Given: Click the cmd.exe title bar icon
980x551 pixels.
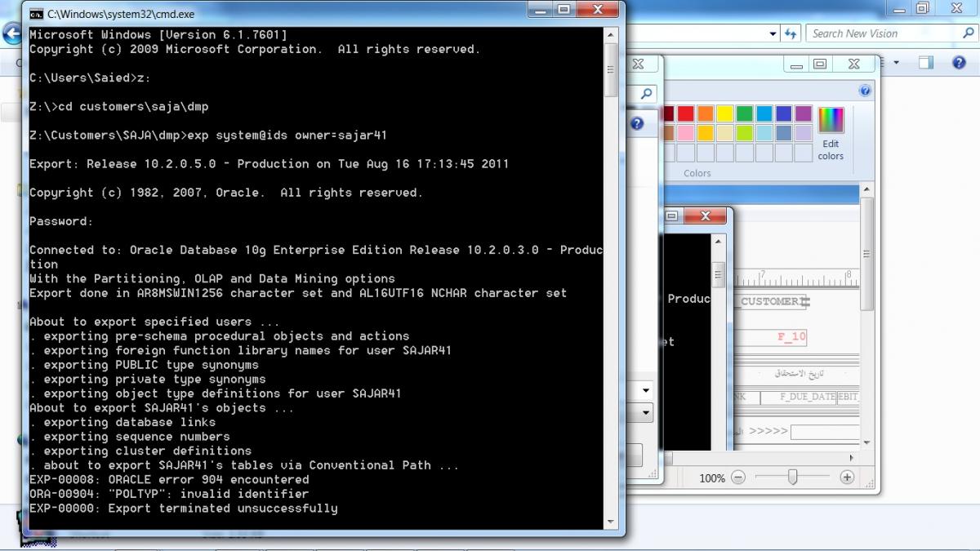Looking at the screenshot, I should [37, 14].
